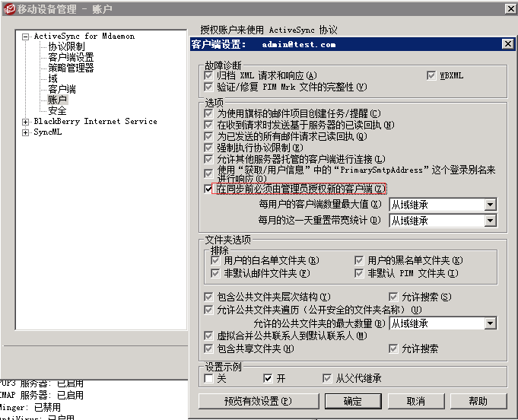Click BlackBerry Internet Service label

(96, 121)
